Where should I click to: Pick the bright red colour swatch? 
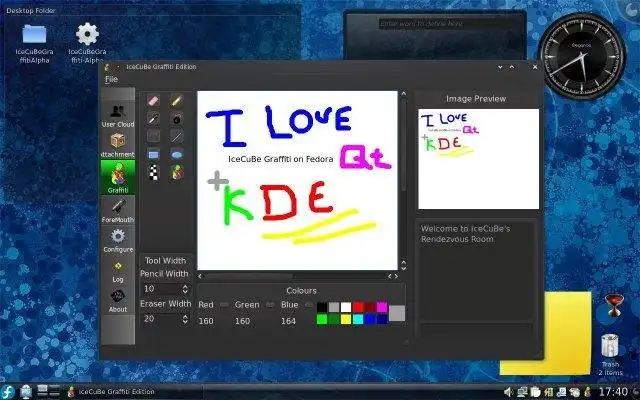click(x=358, y=307)
